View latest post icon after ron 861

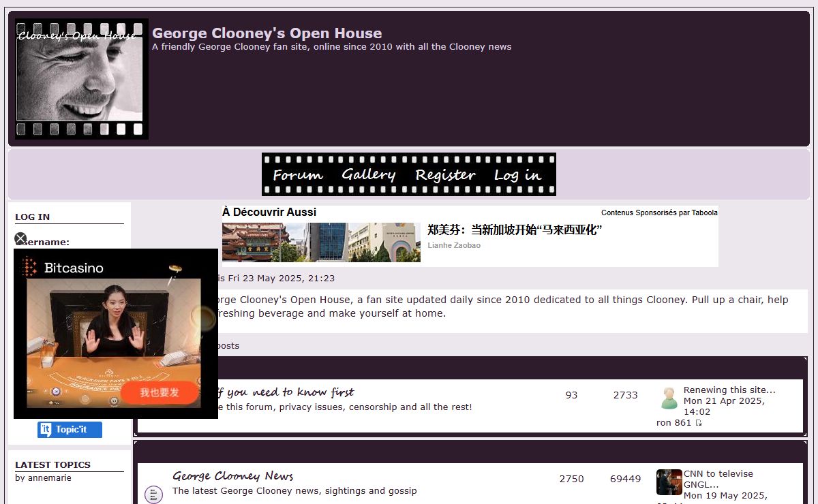pos(699,423)
